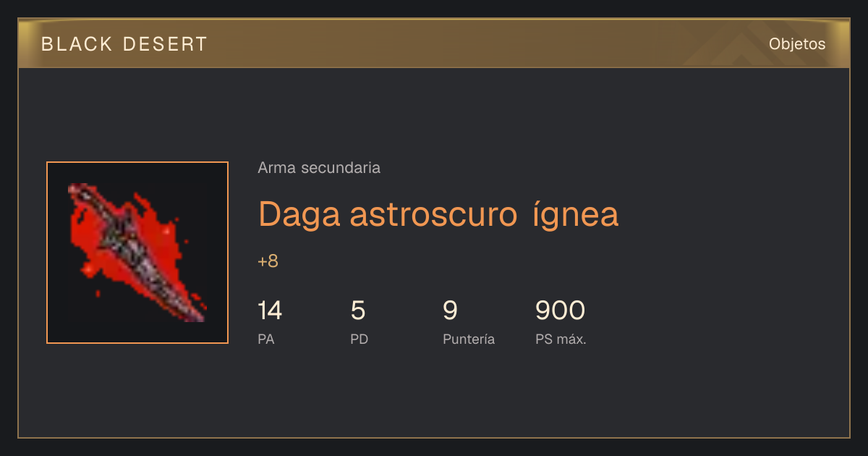Select the Arma secundaria category label
This screenshot has height=456, width=868.
[x=319, y=168]
